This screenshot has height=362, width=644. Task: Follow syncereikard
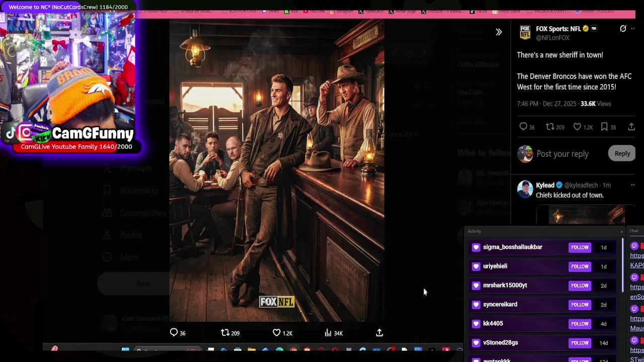pos(580,304)
